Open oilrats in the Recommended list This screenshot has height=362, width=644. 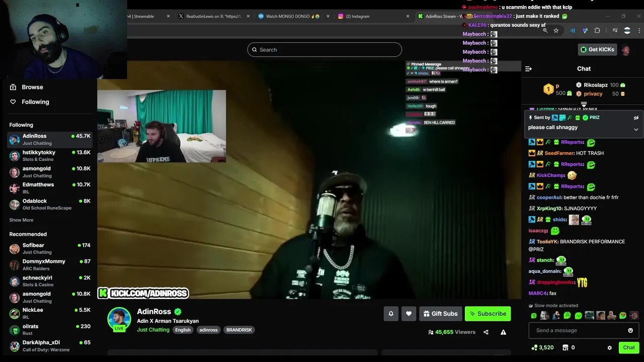tap(50, 329)
